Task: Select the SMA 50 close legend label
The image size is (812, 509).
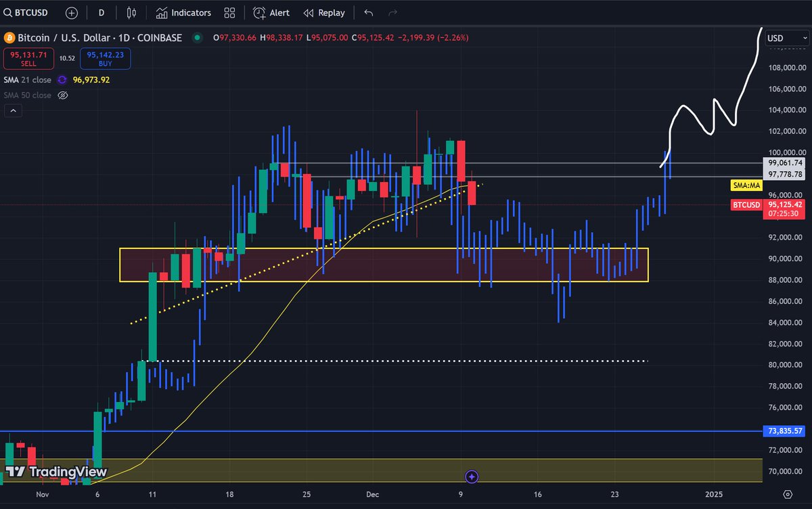Action: click(x=27, y=95)
